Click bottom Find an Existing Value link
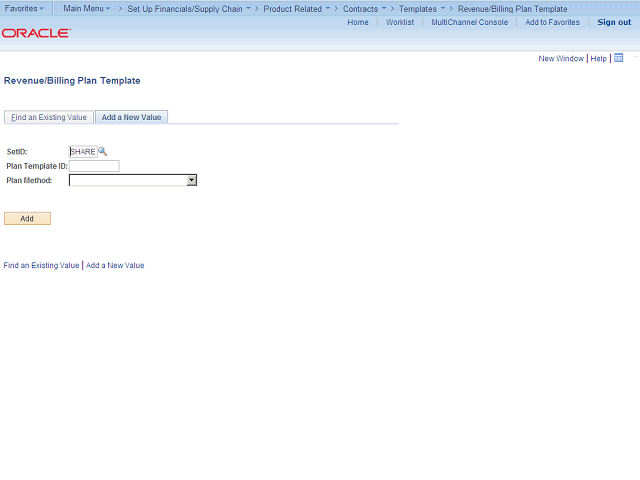The height and width of the screenshot is (480, 640). (41, 265)
